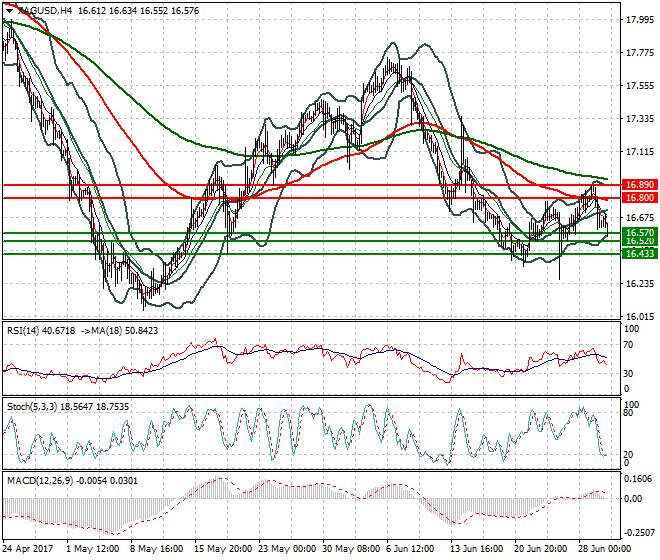Image resolution: width=660 pixels, height=560 pixels.
Task: Select the MA(18) 50.8423 value text
Action: [x=126, y=331]
